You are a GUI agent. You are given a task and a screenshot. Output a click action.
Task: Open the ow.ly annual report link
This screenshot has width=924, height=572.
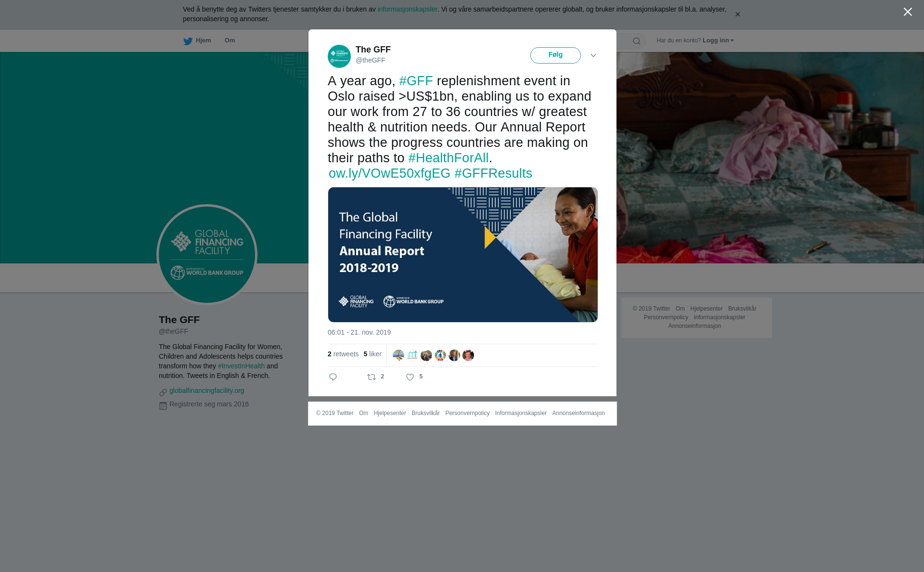(x=389, y=173)
